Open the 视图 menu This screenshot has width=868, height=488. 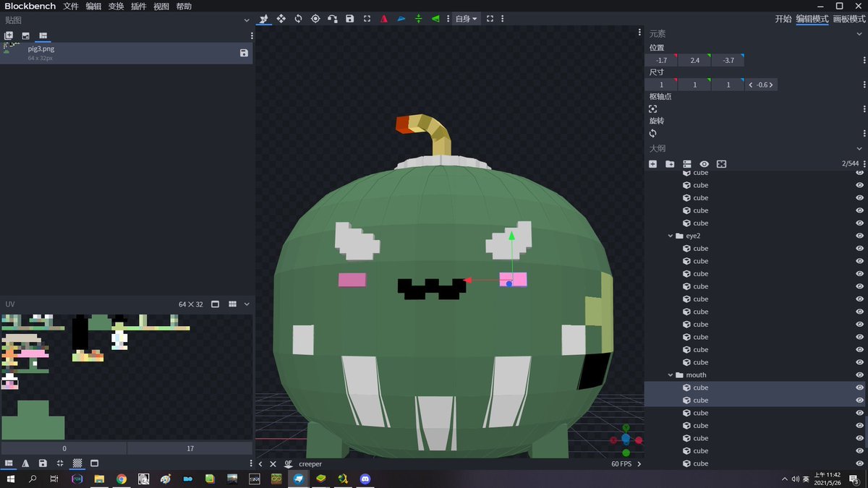point(161,6)
